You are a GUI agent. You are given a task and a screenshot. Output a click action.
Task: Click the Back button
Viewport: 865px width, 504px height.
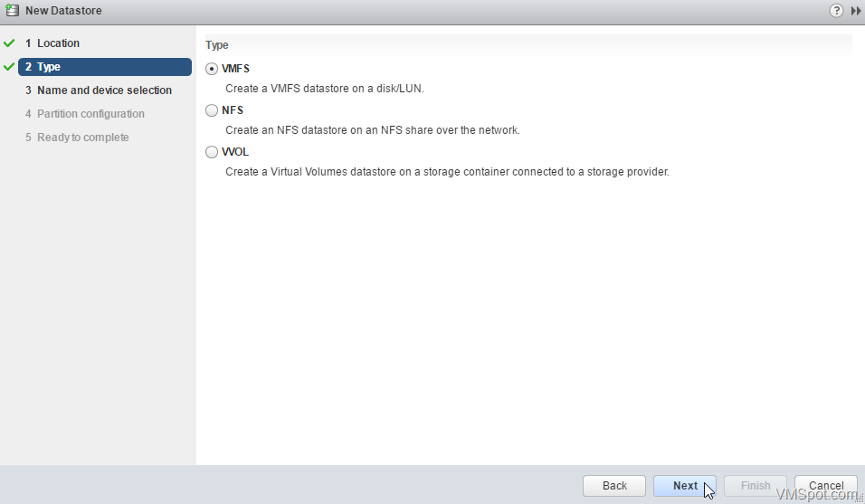614,486
